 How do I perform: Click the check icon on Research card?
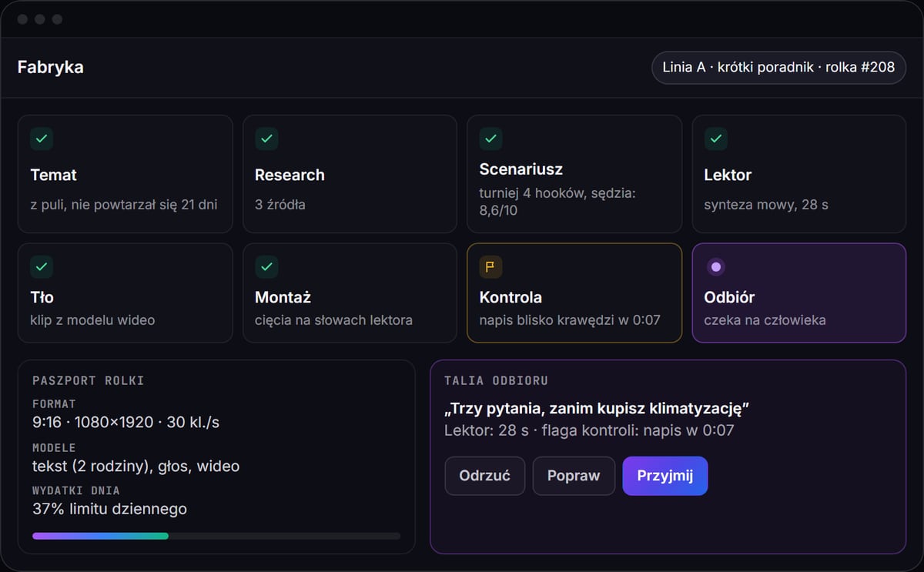[x=266, y=139]
